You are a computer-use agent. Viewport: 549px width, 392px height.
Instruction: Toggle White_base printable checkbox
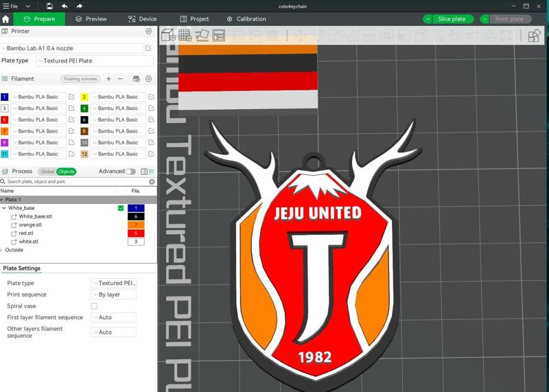coord(121,208)
